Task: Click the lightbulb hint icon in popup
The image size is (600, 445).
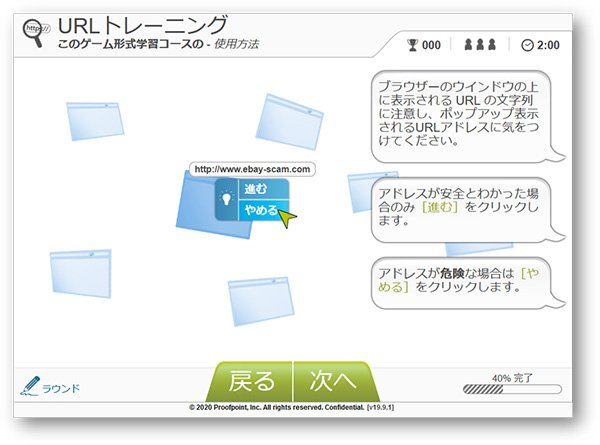Action: [227, 200]
